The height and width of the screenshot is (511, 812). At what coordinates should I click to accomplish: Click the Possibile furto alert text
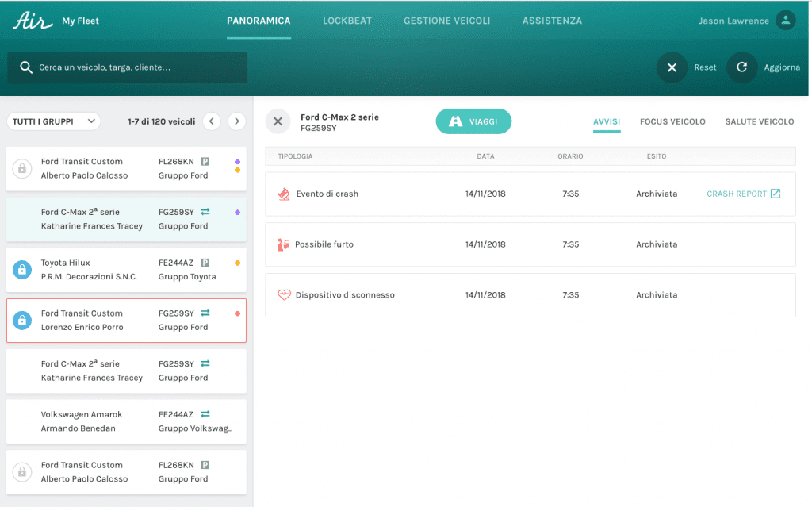(324, 244)
